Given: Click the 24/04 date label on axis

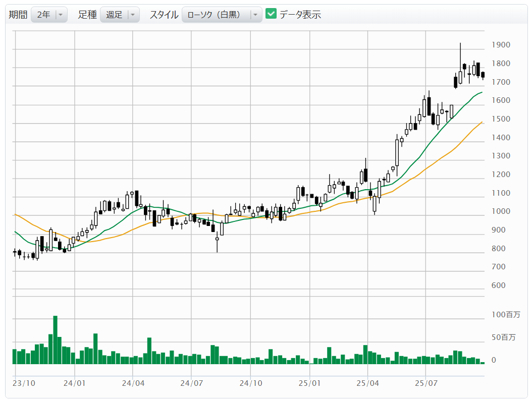Looking at the screenshot, I should 133,383.
